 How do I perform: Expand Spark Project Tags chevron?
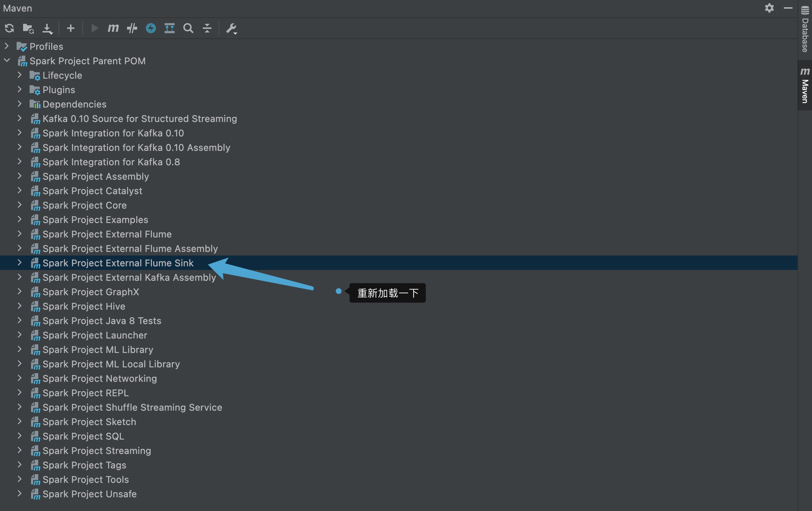tap(19, 465)
